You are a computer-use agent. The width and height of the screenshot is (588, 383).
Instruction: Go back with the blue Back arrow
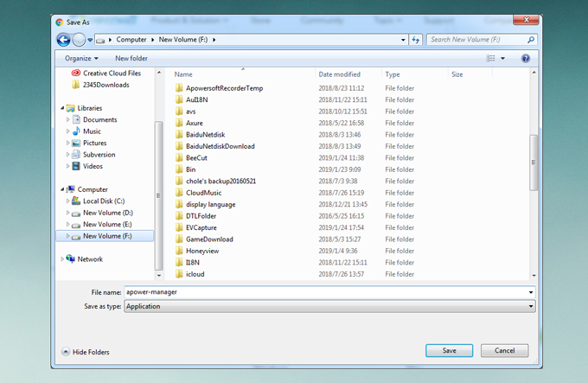pyautogui.click(x=63, y=40)
